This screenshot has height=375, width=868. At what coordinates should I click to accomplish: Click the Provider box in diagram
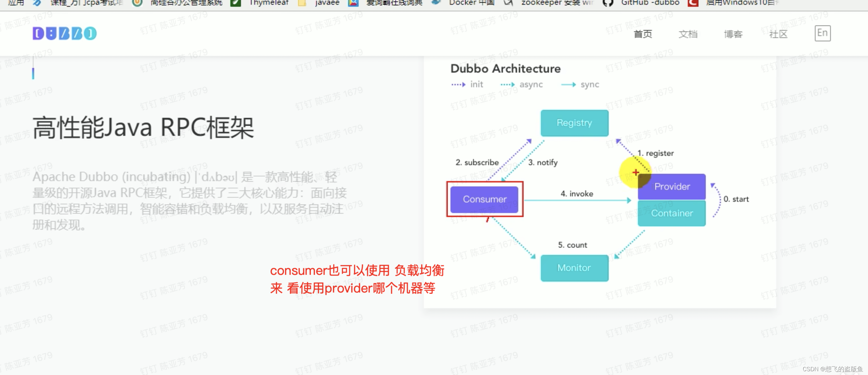point(672,187)
